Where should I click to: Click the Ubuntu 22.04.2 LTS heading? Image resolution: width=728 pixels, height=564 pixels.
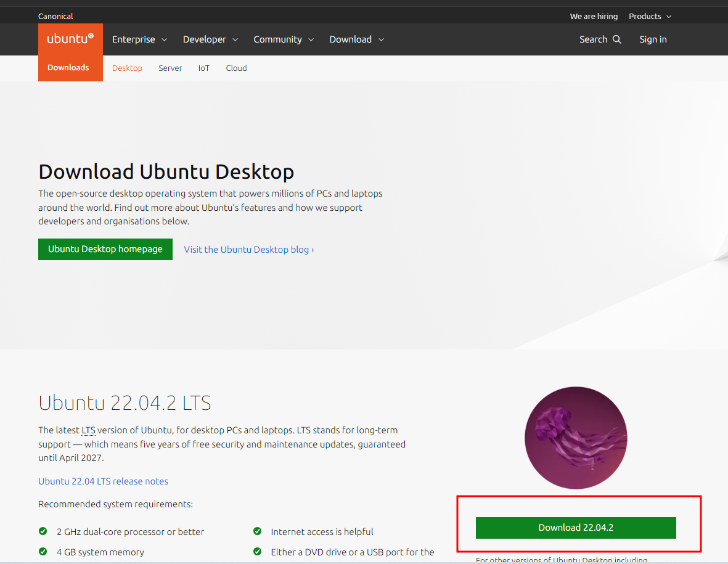click(125, 403)
